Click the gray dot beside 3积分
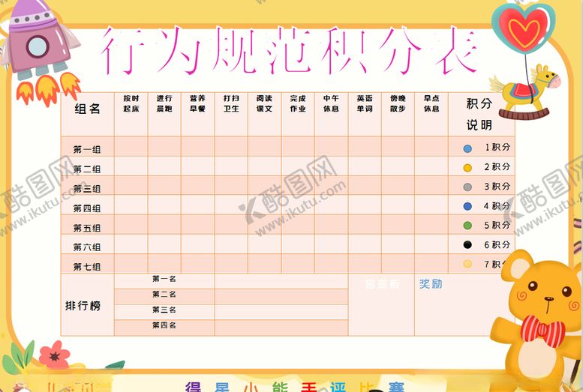The width and height of the screenshot is (583, 392). [x=467, y=187]
